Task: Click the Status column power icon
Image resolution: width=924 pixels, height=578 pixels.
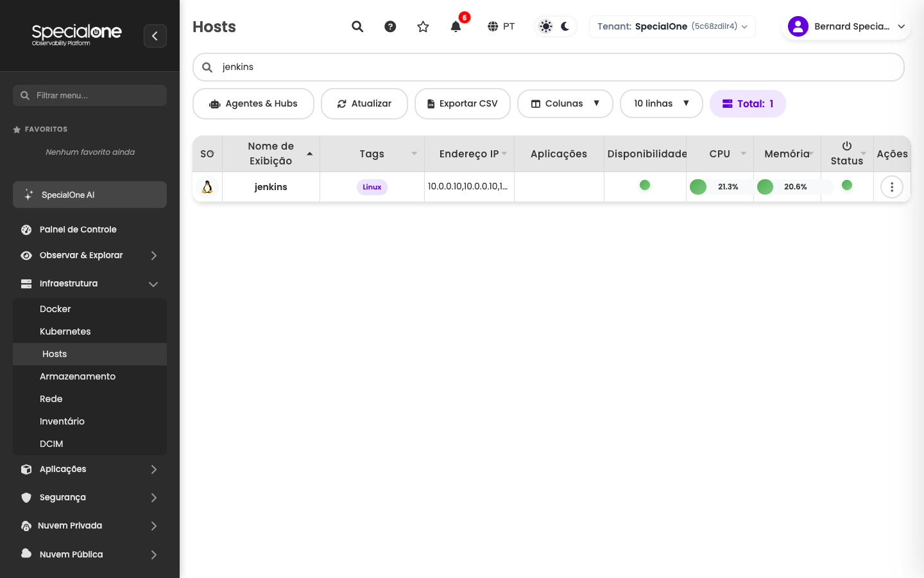Action: [x=847, y=146]
